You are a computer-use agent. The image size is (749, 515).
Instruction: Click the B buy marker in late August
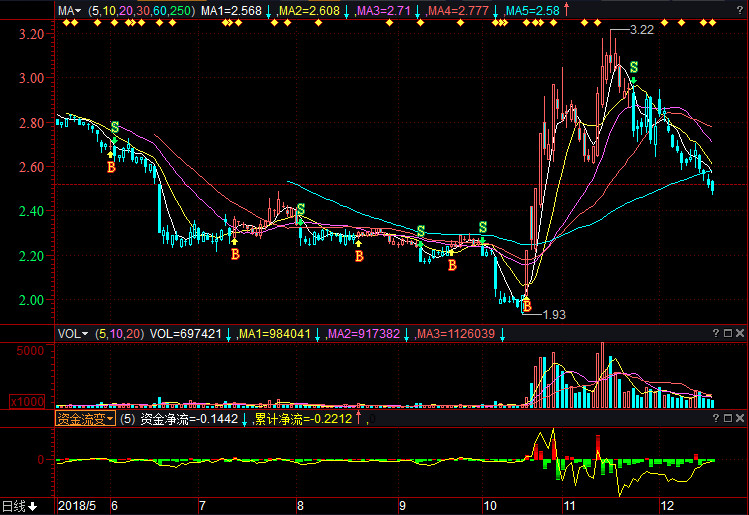(x=359, y=257)
